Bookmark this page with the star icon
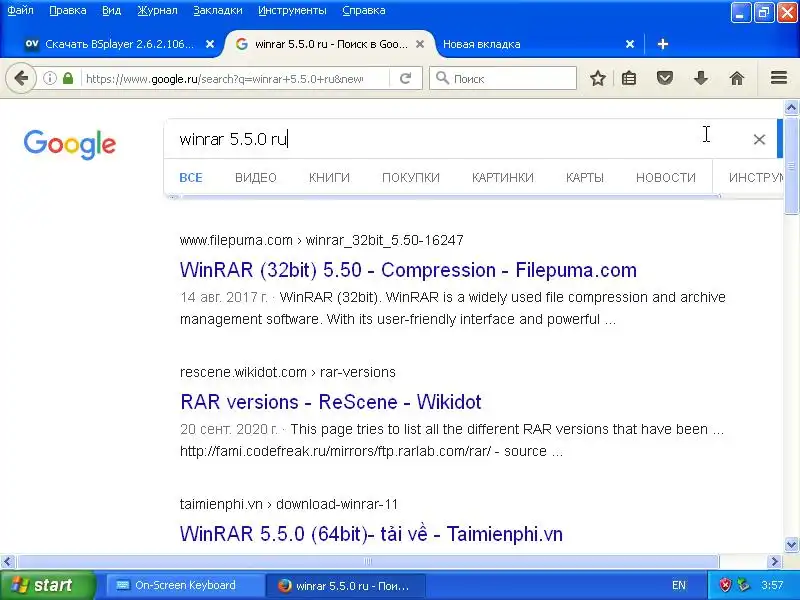Viewport: 800px width, 600px height. tap(598, 78)
